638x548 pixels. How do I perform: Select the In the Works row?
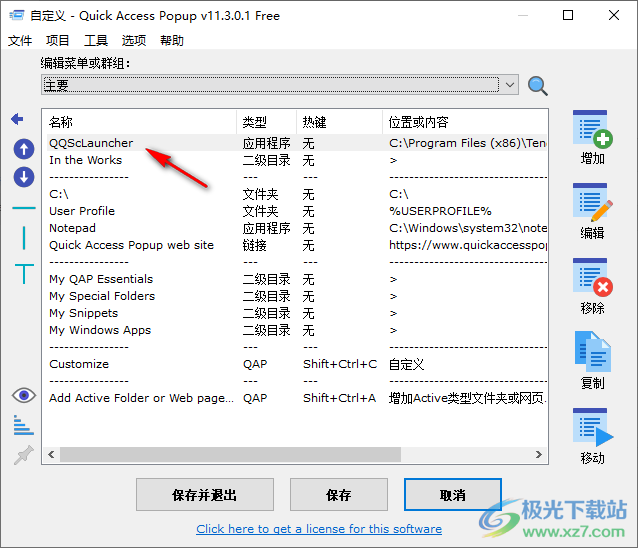(x=297, y=160)
